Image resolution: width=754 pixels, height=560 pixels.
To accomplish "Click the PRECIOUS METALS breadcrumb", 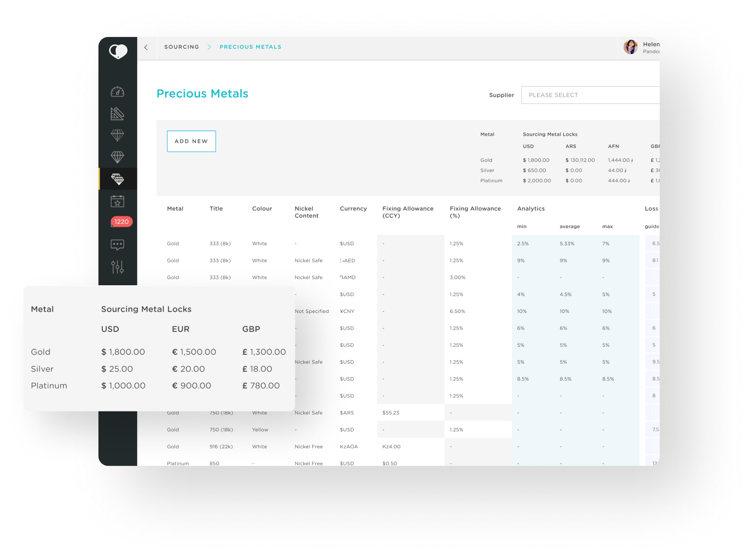I will 250,47.
